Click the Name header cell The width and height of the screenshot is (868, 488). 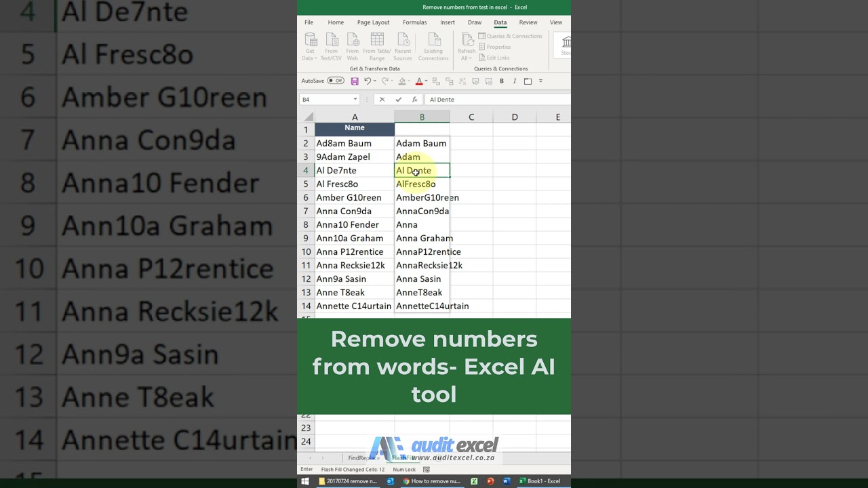pos(355,129)
